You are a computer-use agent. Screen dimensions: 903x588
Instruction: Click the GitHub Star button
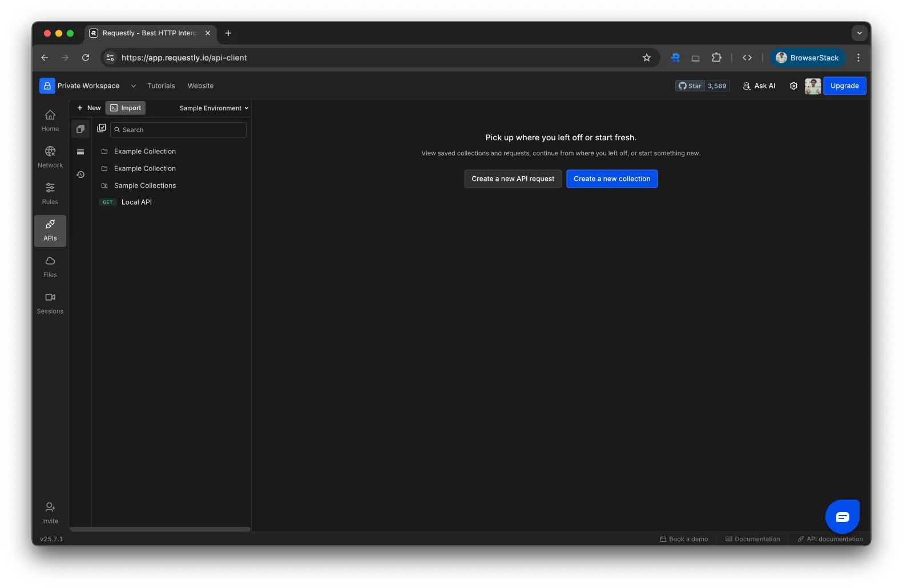click(690, 86)
